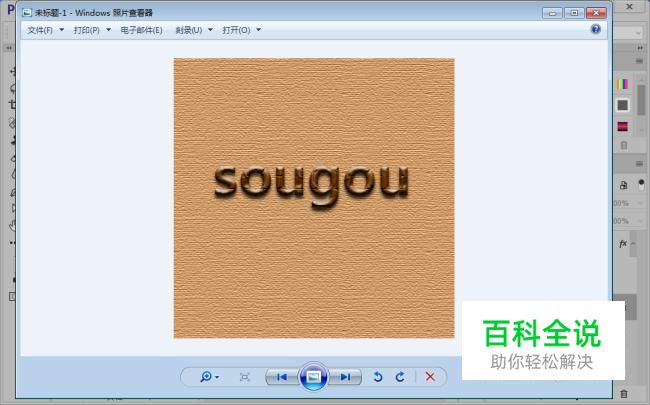Image resolution: width=650 pixels, height=405 pixels.
Task: Collapse the Photoshop right panel with double arrows
Action: (640, 48)
